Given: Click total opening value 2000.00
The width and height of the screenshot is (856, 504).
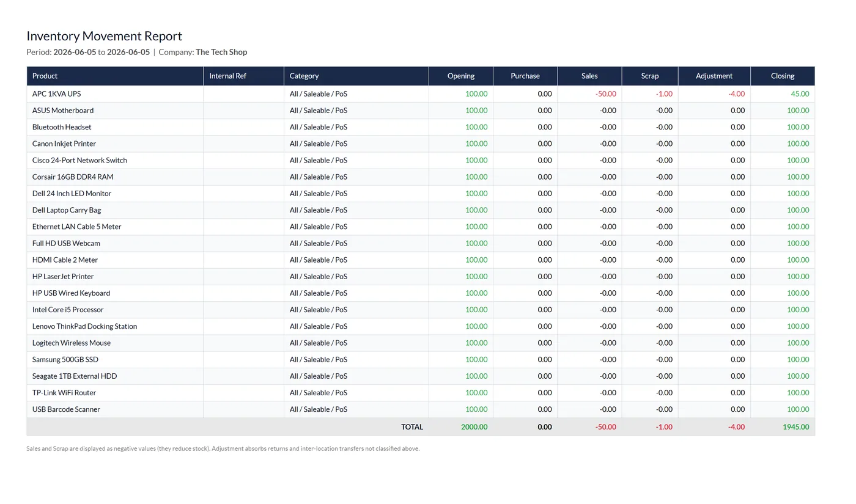Looking at the screenshot, I should pos(474,427).
